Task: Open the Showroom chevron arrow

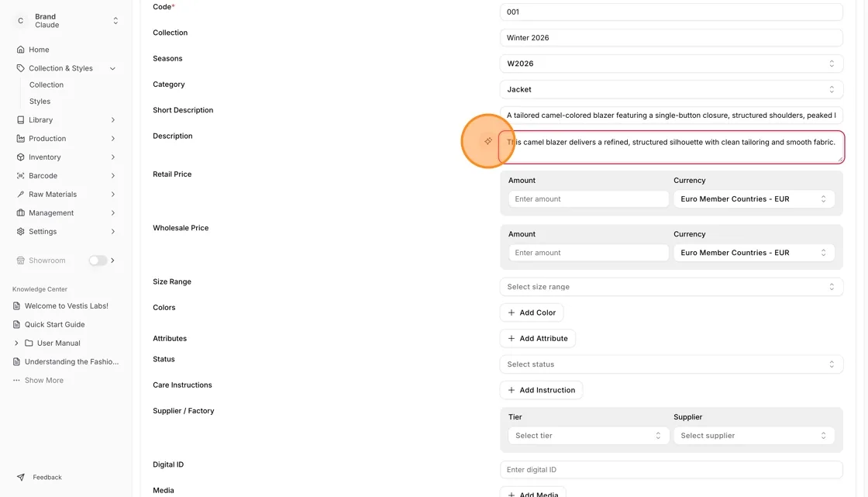Action: click(x=113, y=261)
